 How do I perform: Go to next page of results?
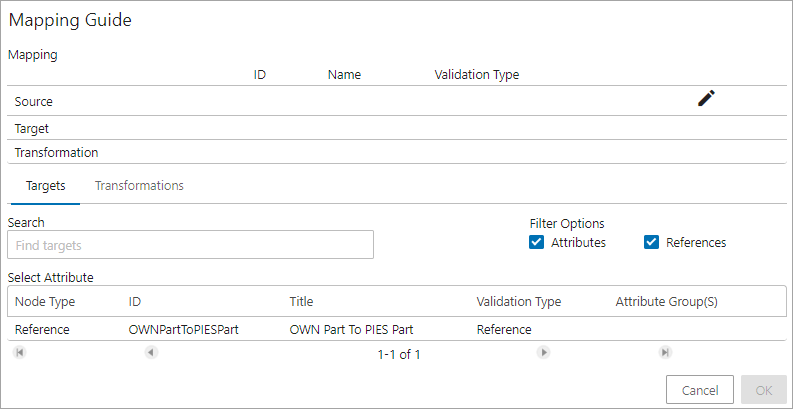click(543, 352)
